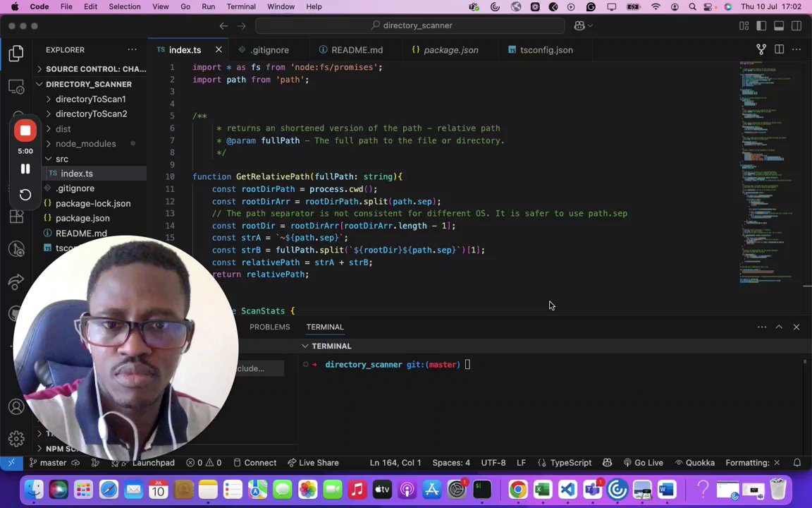
Task: Close the bottom panel
Action: point(796,327)
